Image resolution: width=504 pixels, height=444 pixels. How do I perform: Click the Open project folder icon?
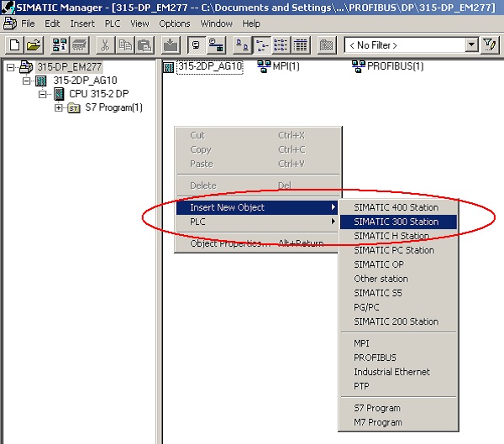click(33, 44)
